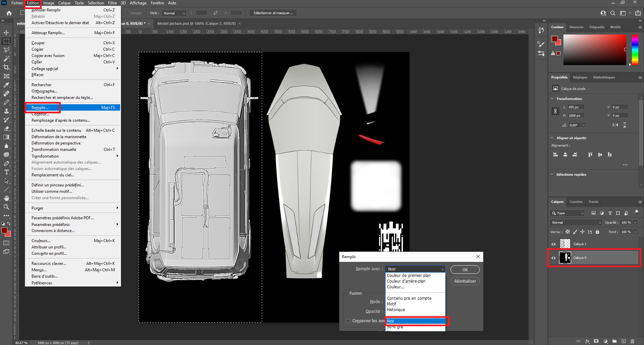
Task: Select the Horizontal Type tool
Action: coord(6,172)
